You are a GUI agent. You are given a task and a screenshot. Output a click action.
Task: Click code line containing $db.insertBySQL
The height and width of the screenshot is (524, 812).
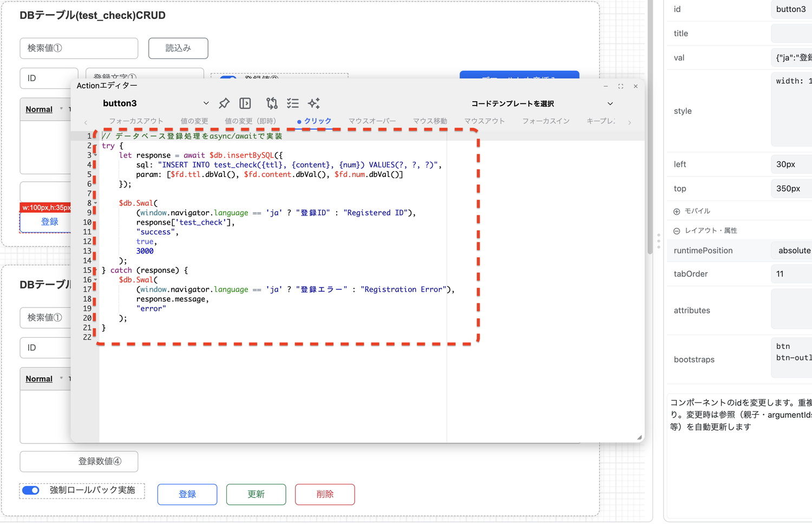click(201, 155)
